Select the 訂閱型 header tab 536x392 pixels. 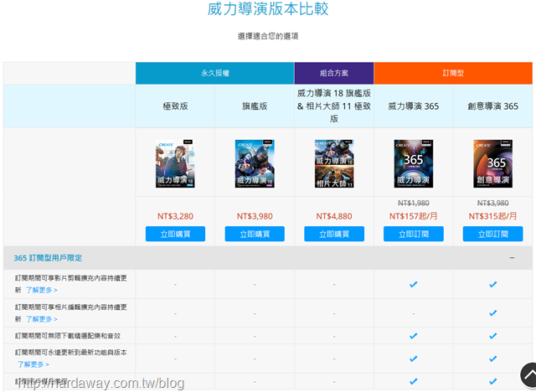pyautogui.click(x=453, y=73)
